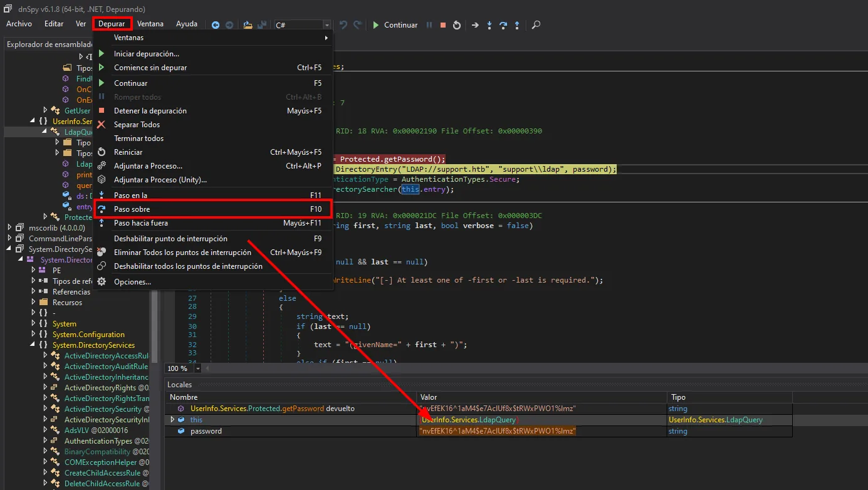Image resolution: width=868 pixels, height=490 pixels.
Task: Choose 'Detener la depuración' menu entry
Action: (x=212, y=111)
